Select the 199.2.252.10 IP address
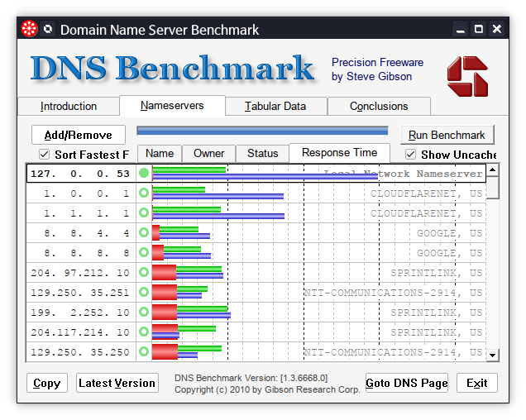 point(80,313)
